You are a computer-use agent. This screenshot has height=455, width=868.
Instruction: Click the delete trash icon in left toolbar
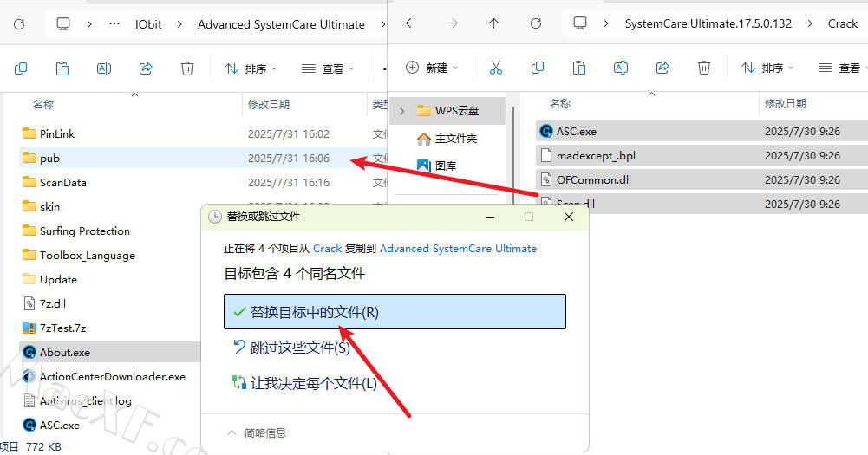(x=187, y=68)
